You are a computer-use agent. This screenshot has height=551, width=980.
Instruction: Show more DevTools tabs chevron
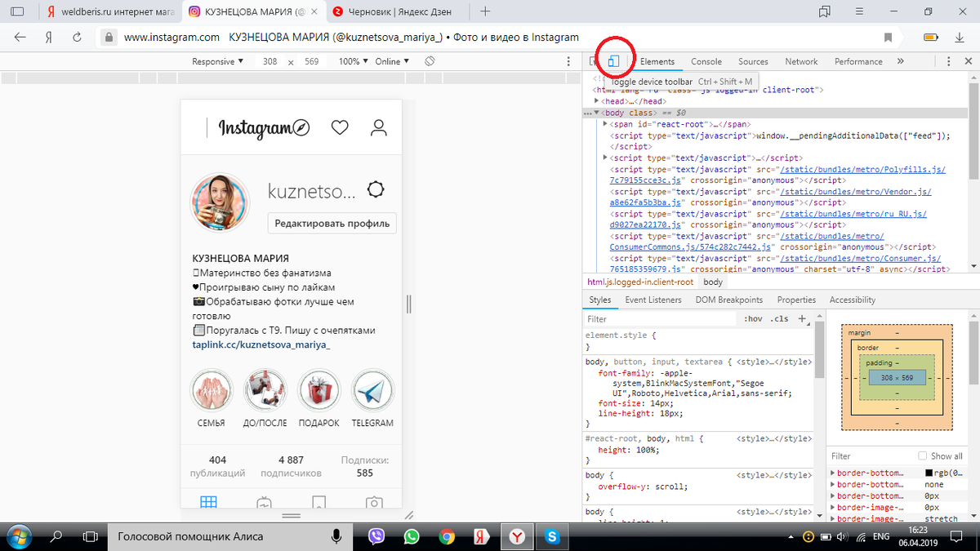900,61
